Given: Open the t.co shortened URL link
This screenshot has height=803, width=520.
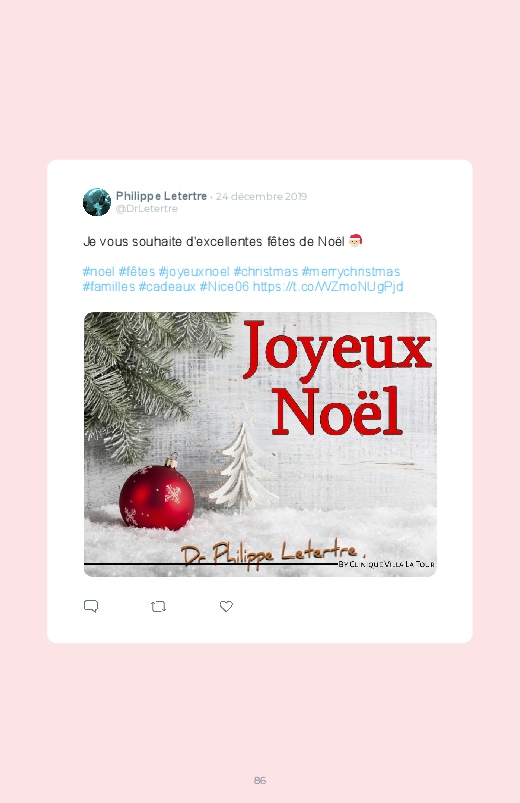Looking at the screenshot, I should (x=328, y=287).
